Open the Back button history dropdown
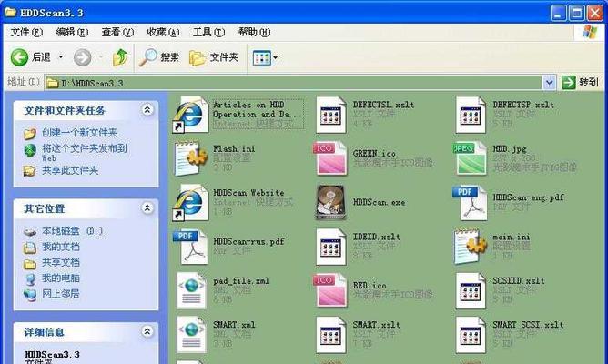Image resolution: width=608 pixels, height=364 pixels. (61, 57)
